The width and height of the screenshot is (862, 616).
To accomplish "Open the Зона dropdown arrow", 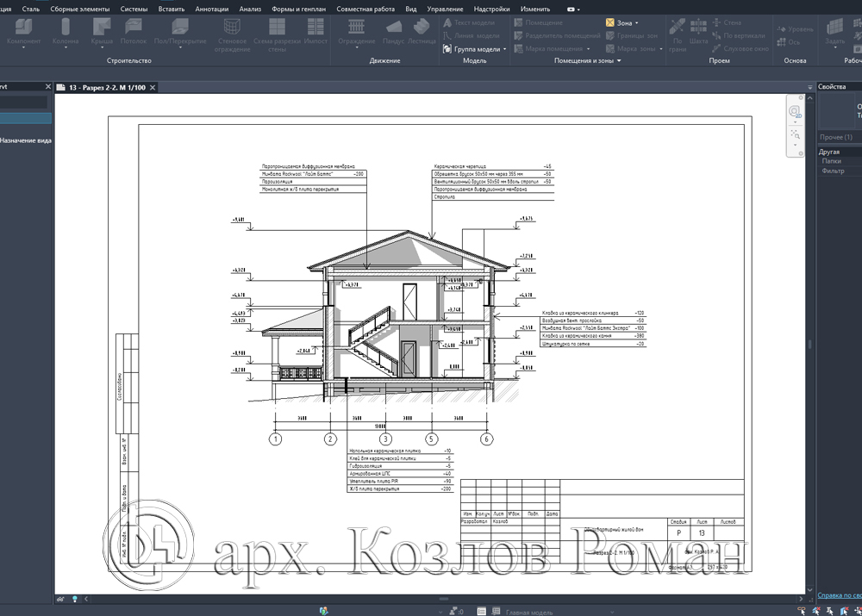I will [x=637, y=23].
